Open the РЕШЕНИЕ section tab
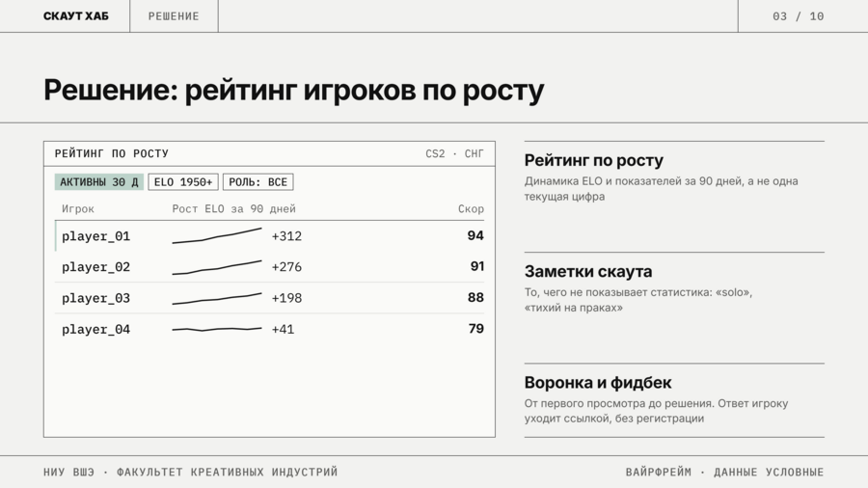 pyautogui.click(x=174, y=16)
